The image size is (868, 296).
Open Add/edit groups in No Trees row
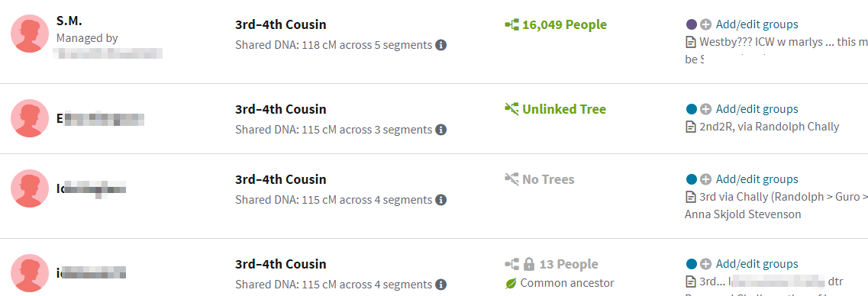tap(757, 179)
